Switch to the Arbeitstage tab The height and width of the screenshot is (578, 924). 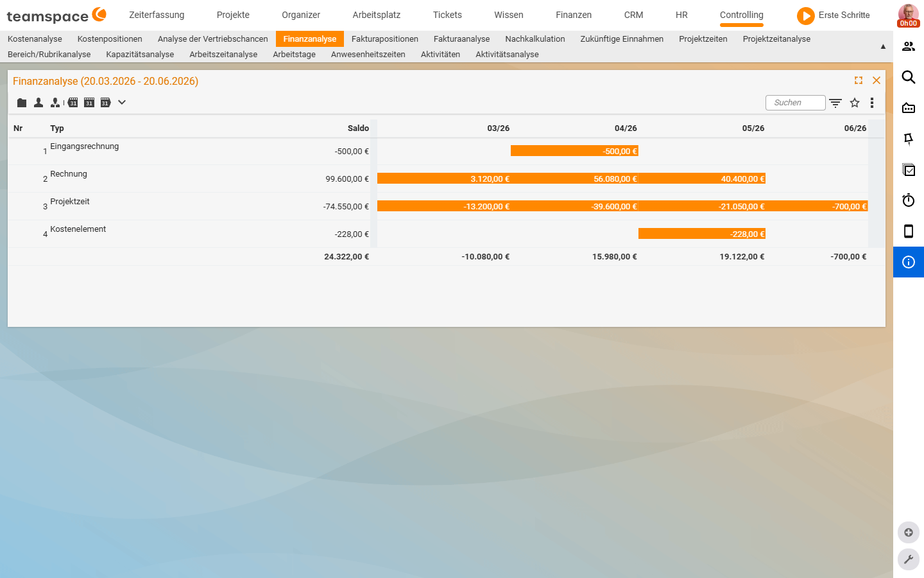tap(294, 55)
